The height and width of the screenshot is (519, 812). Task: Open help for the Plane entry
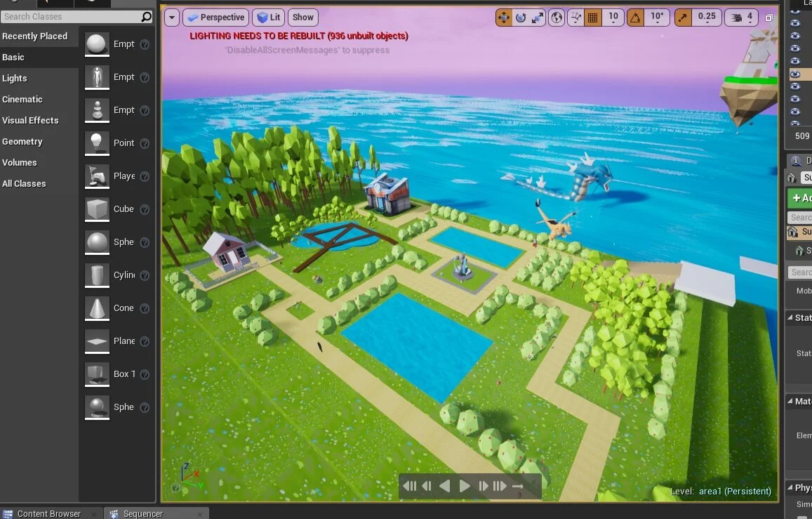[x=145, y=341]
